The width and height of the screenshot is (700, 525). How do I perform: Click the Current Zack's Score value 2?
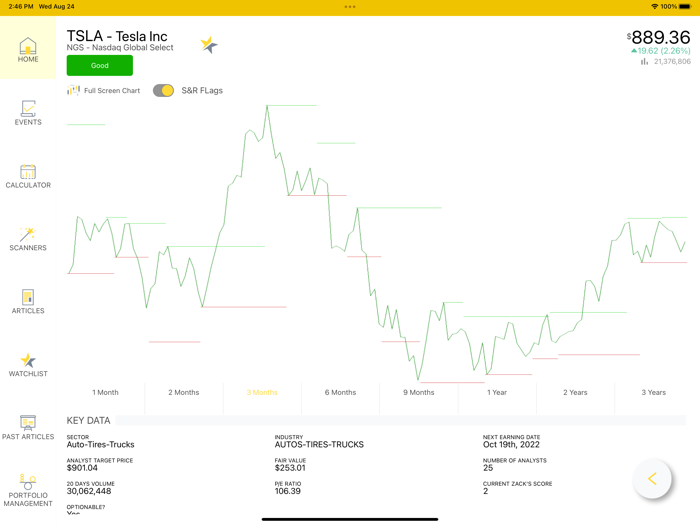pos(485,491)
